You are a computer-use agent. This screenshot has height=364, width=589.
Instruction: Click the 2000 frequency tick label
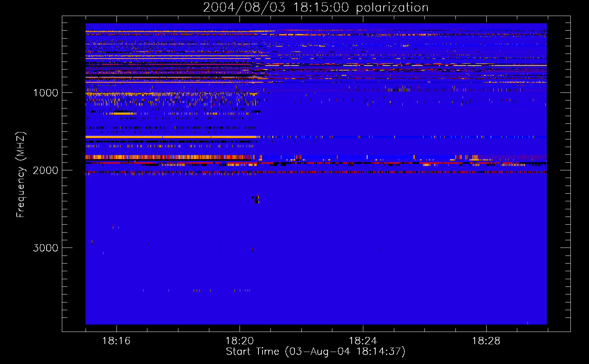click(x=46, y=170)
